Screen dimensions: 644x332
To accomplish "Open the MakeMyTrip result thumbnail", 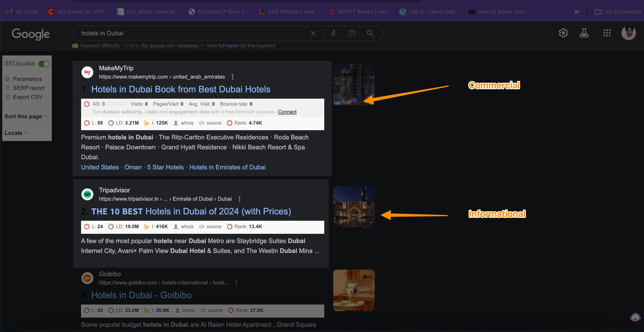I will (x=354, y=84).
